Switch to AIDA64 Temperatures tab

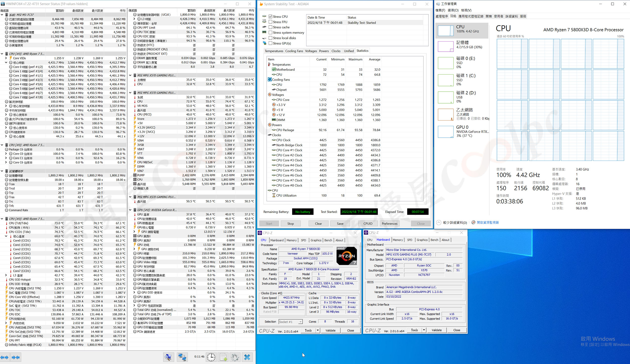click(274, 51)
